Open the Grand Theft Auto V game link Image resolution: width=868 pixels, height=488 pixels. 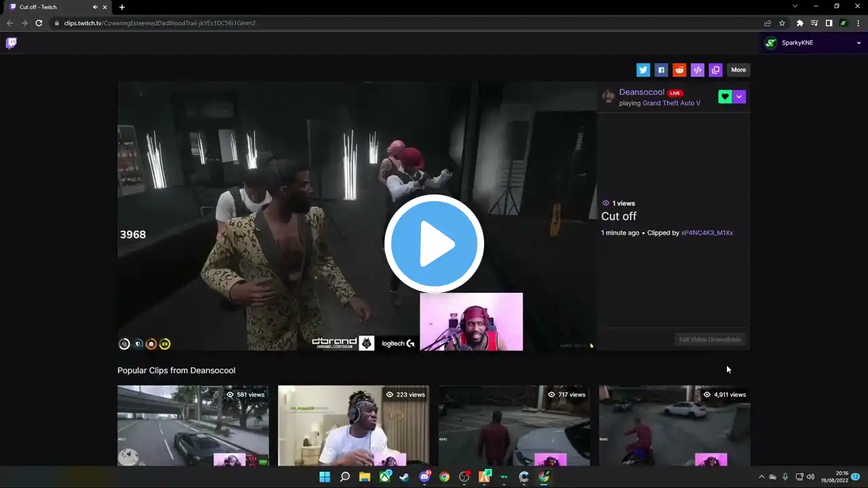[x=671, y=103]
